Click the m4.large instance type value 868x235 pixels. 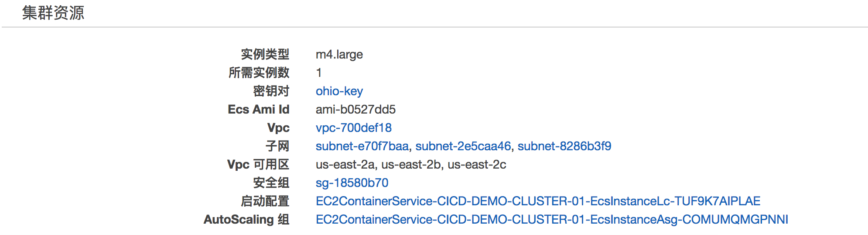339,54
